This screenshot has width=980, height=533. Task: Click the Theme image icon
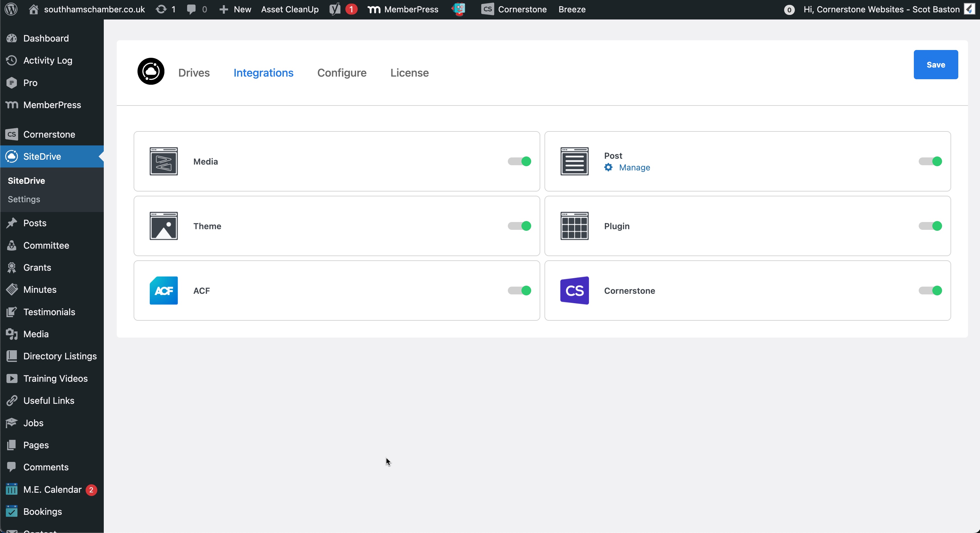click(163, 226)
